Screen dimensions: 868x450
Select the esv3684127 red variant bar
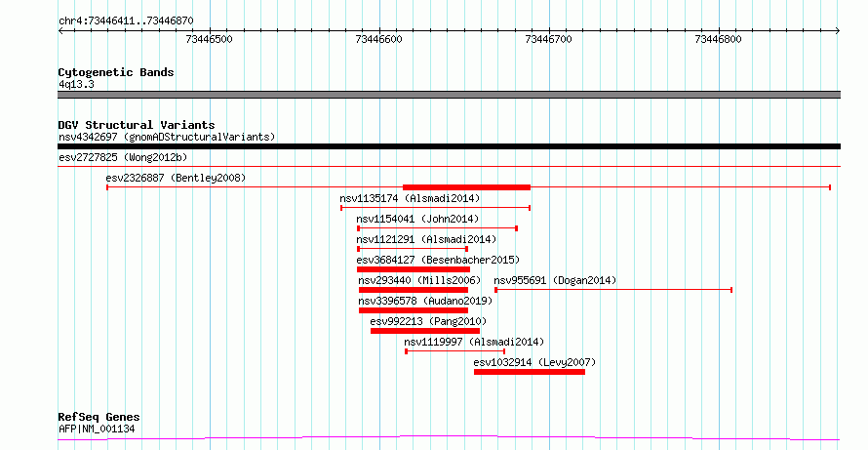(414, 269)
